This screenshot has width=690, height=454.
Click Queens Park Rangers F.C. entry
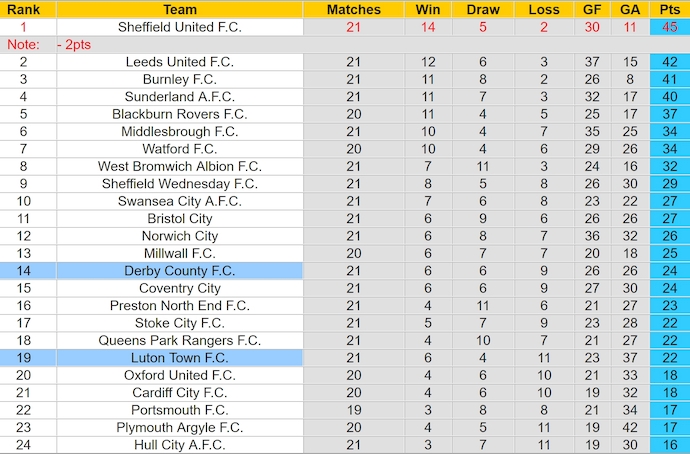tap(180, 340)
